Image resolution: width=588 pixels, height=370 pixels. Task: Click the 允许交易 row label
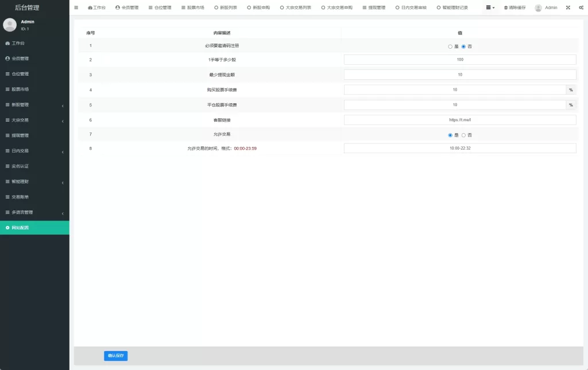point(222,134)
